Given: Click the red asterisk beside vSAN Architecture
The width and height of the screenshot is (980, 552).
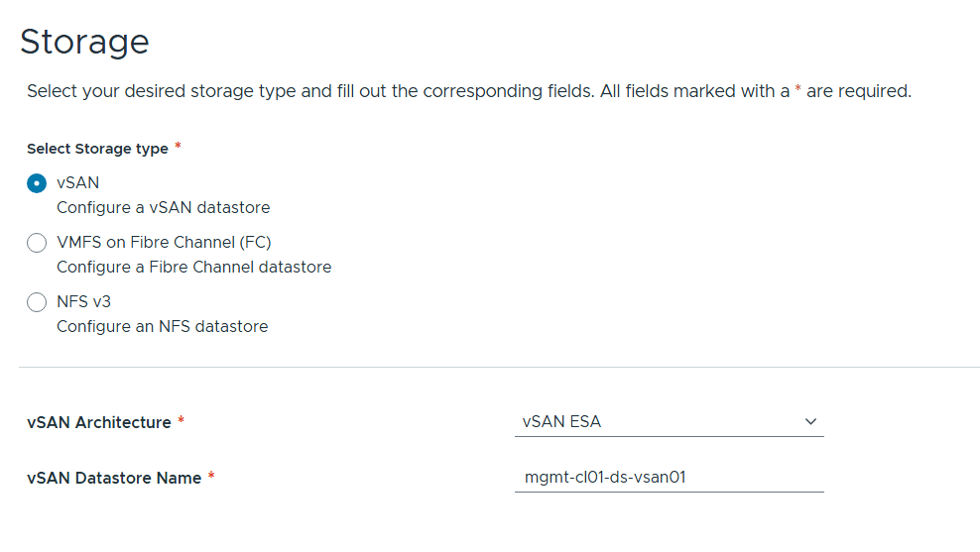Looking at the screenshot, I should (x=181, y=421).
